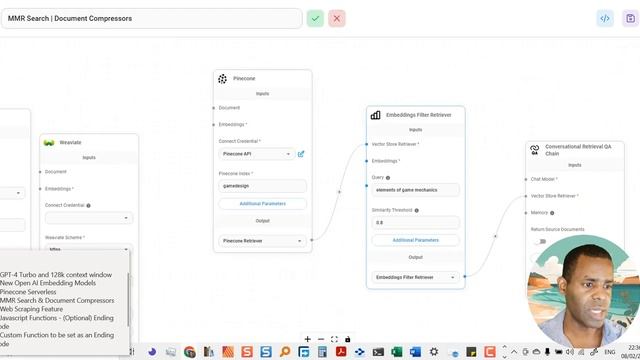Zoom out on the canvas

click(321, 339)
